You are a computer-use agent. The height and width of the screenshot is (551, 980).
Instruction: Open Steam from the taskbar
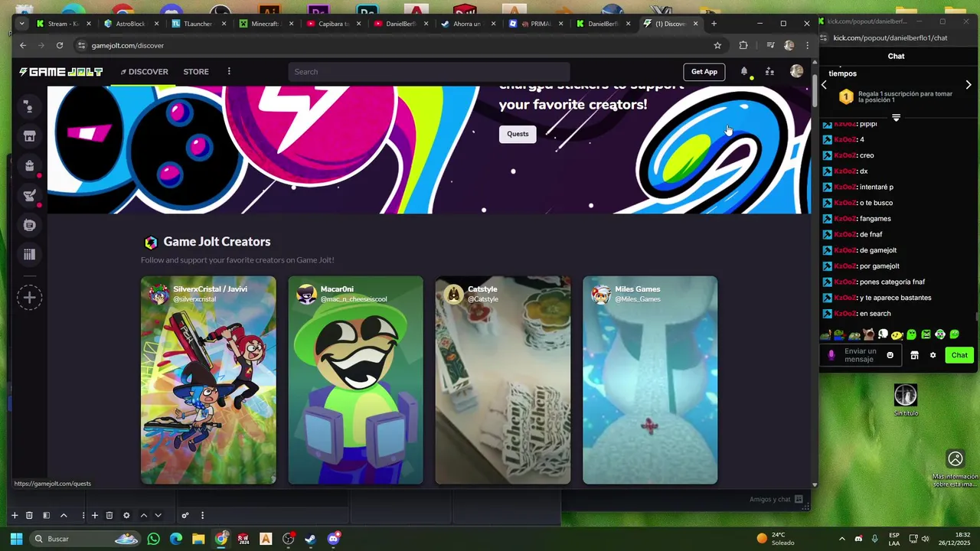pyautogui.click(x=310, y=539)
